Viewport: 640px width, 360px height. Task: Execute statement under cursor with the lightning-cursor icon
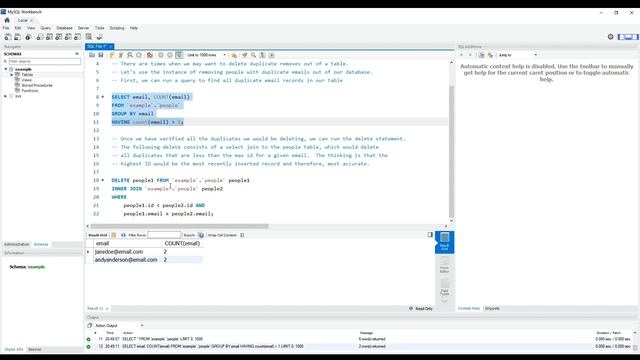[x=121, y=55]
